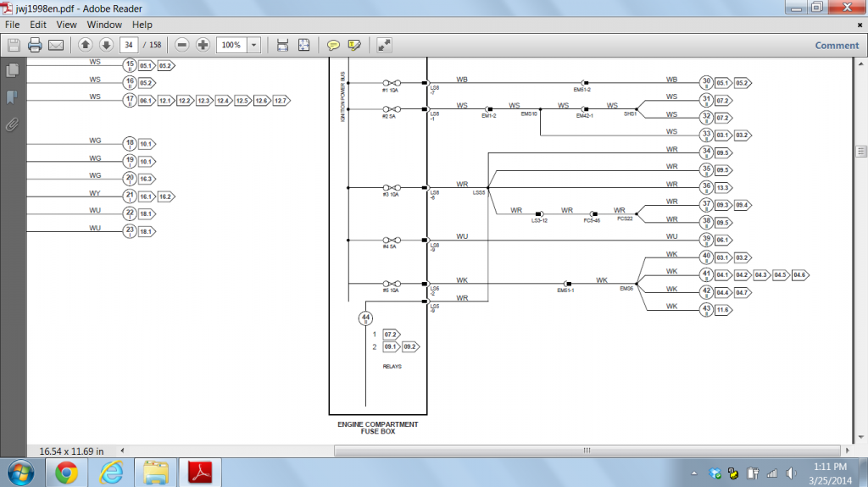Open zoom percentage dropdown arrow
This screenshot has width=868, height=487.
(x=254, y=45)
